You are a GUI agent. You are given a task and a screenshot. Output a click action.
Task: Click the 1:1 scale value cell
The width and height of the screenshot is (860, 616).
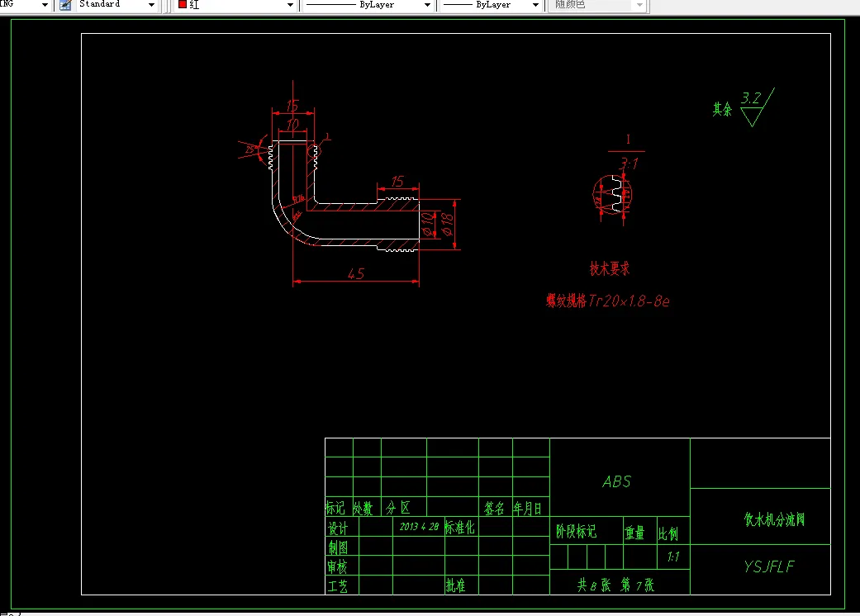point(672,557)
